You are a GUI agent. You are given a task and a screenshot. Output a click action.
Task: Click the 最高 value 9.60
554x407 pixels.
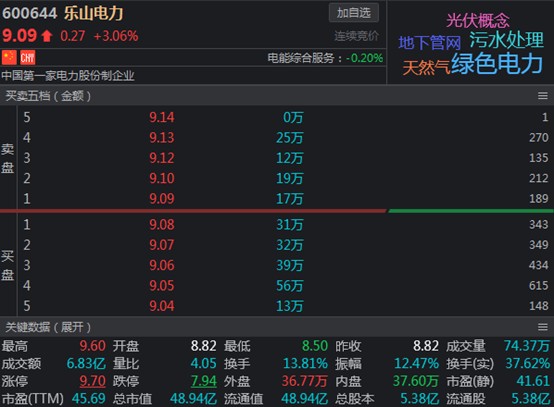click(x=93, y=346)
